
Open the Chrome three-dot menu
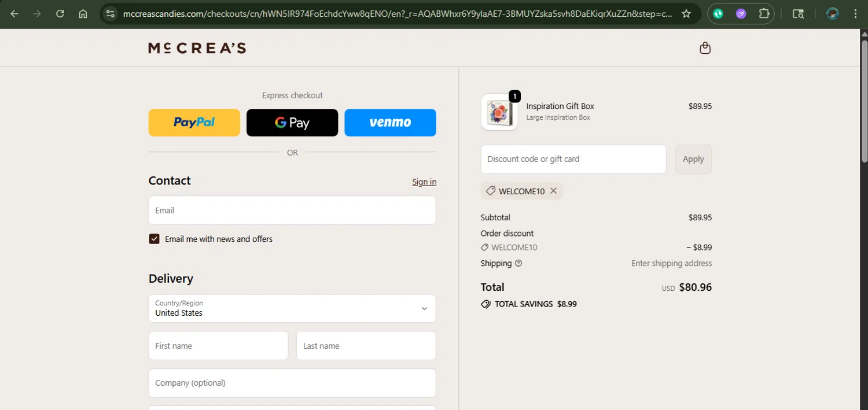click(855, 14)
